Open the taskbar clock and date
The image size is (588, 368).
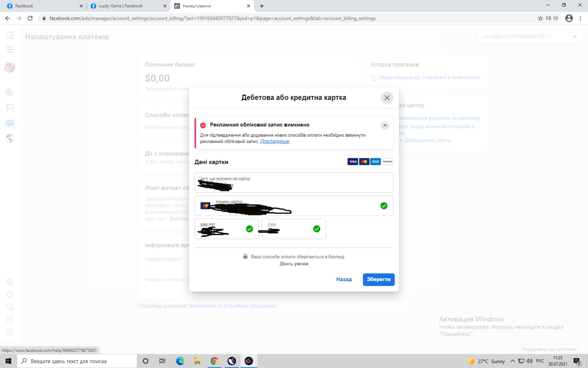click(558, 361)
